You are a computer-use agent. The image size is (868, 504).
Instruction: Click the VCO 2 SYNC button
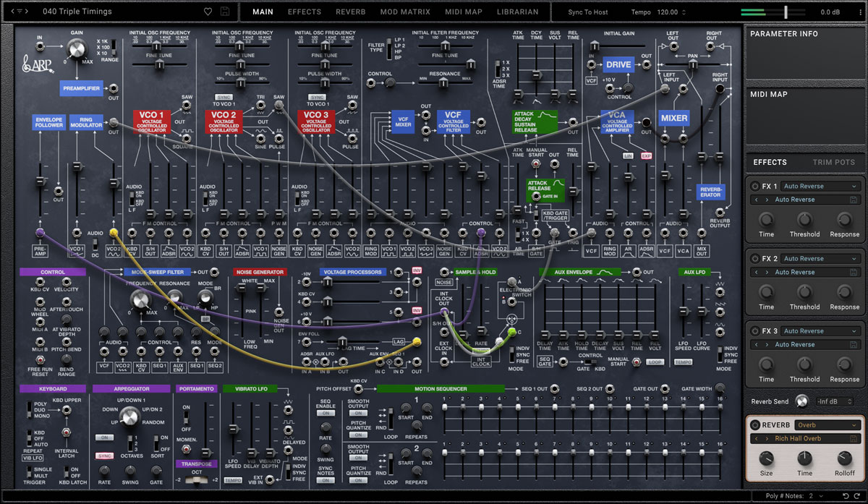click(223, 97)
